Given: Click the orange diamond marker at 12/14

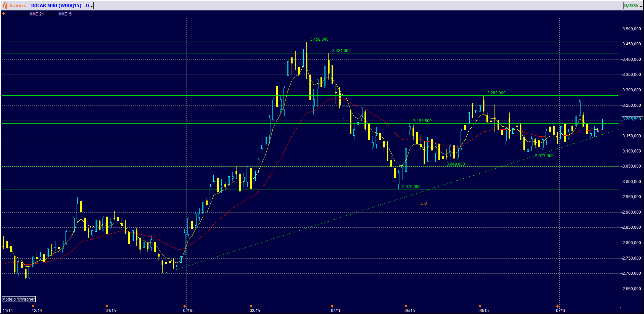Looking at the screenshot, I should coord(33,306).
